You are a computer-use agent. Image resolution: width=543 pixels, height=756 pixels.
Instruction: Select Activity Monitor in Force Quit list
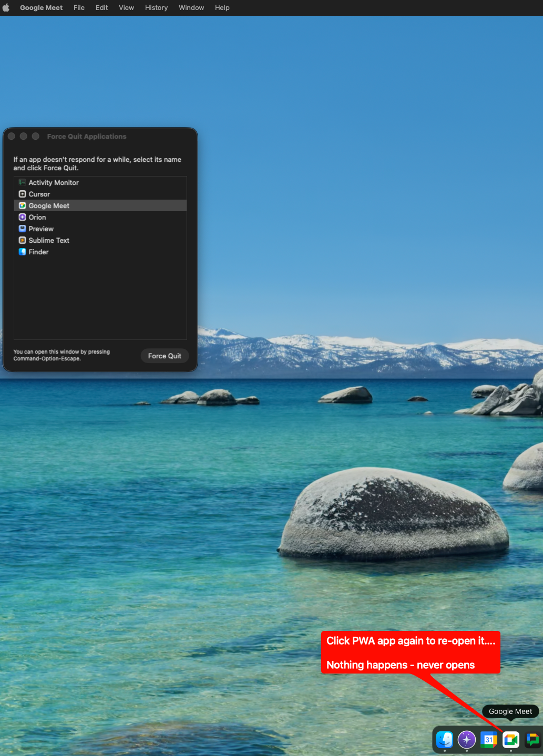coord(54,182)
